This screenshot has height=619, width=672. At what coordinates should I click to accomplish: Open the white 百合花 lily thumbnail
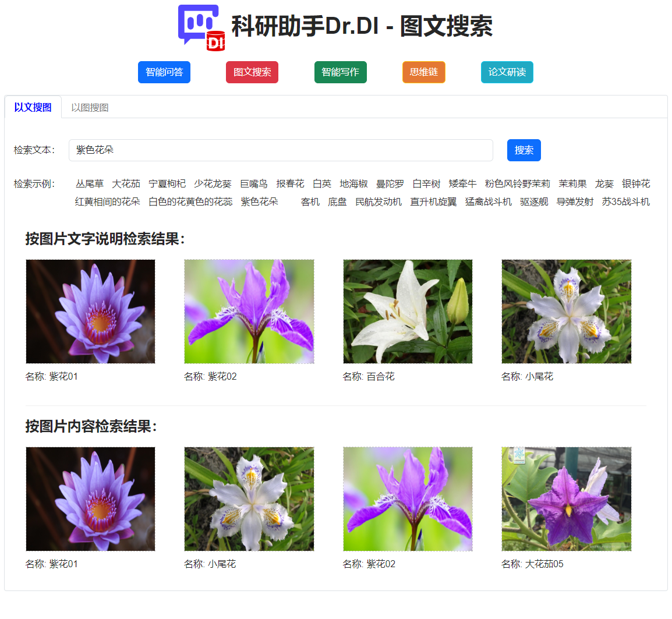pos(408,311)
